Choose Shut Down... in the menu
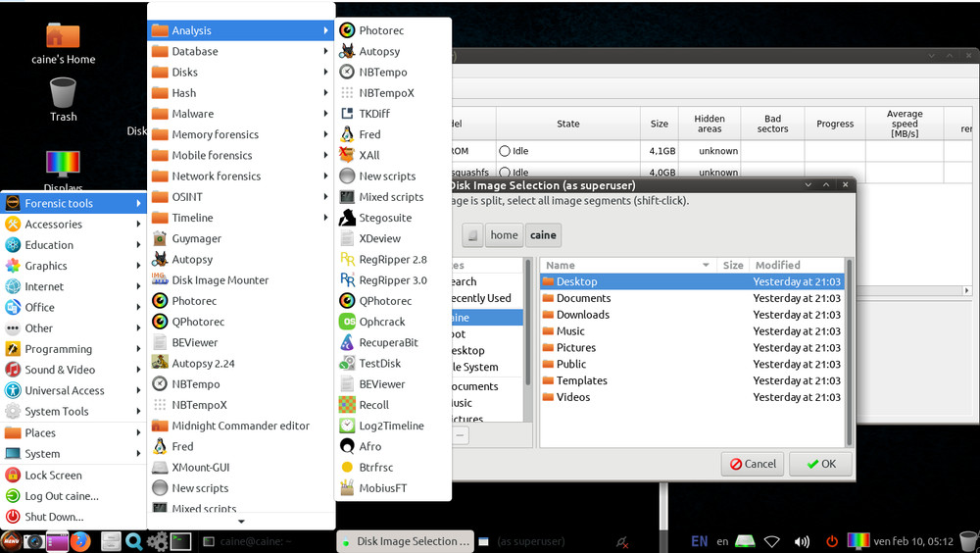980x553 pixels. pyautogui.click(x=54, y=517)
